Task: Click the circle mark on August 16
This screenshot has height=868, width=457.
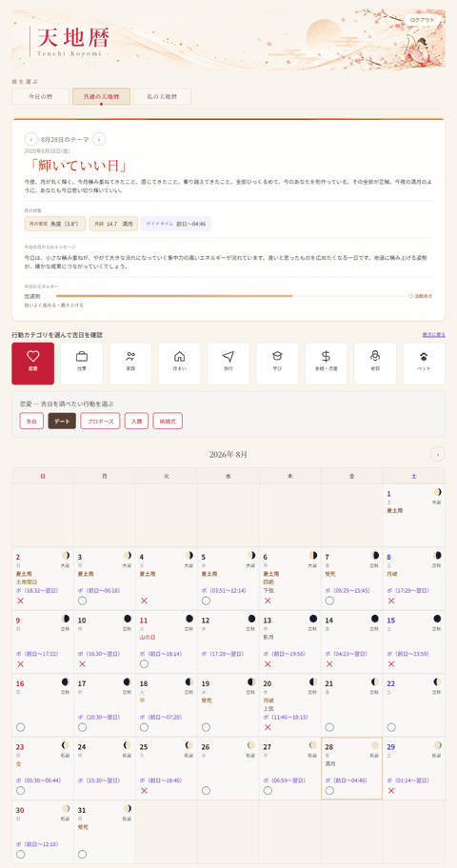Action: (x=21, y=727)
